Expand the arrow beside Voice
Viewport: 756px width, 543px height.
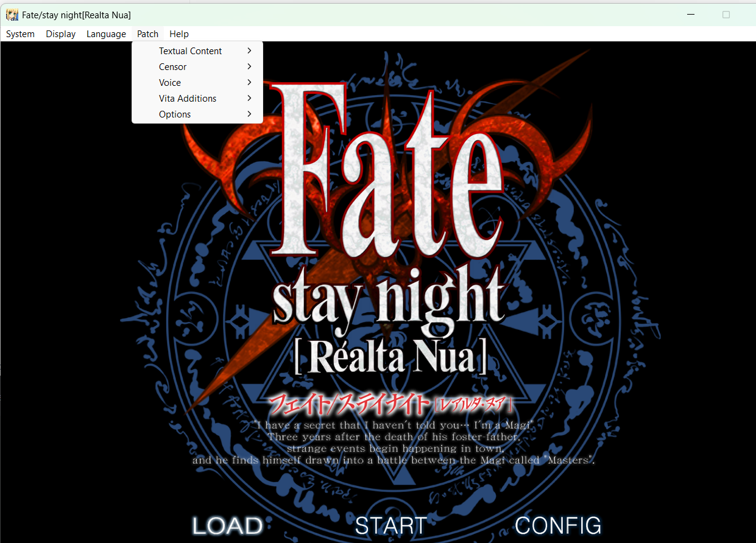click(x=250, y=82)
